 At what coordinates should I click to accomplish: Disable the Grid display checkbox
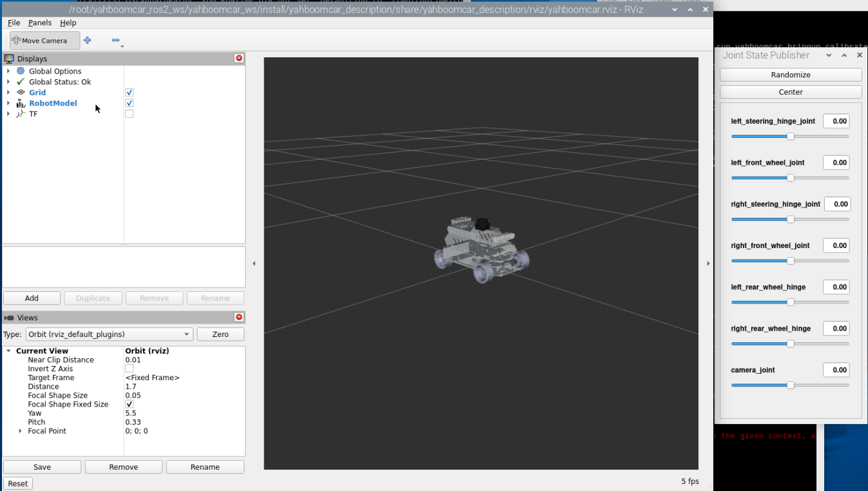coord(130,93)
